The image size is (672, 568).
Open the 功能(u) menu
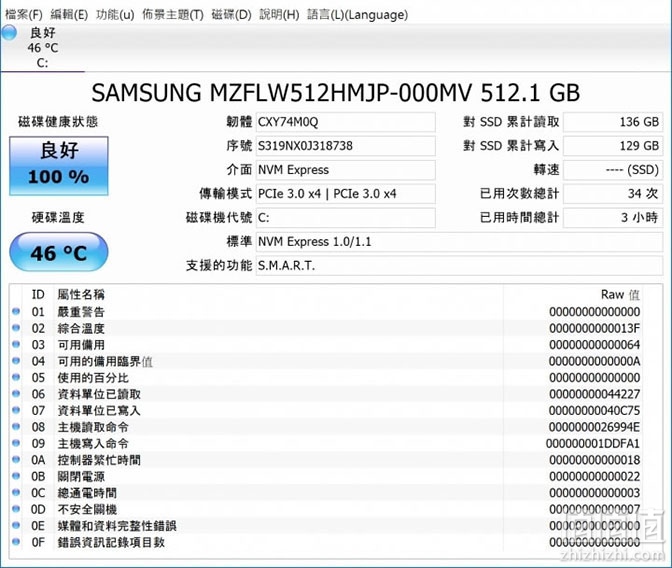[x=115, y=15]
